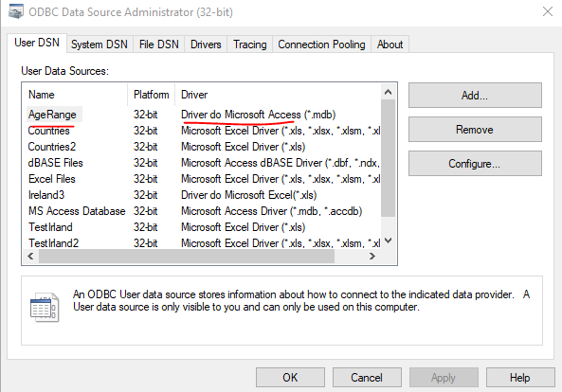Select the Ireland3 data source

pos(46,195)
